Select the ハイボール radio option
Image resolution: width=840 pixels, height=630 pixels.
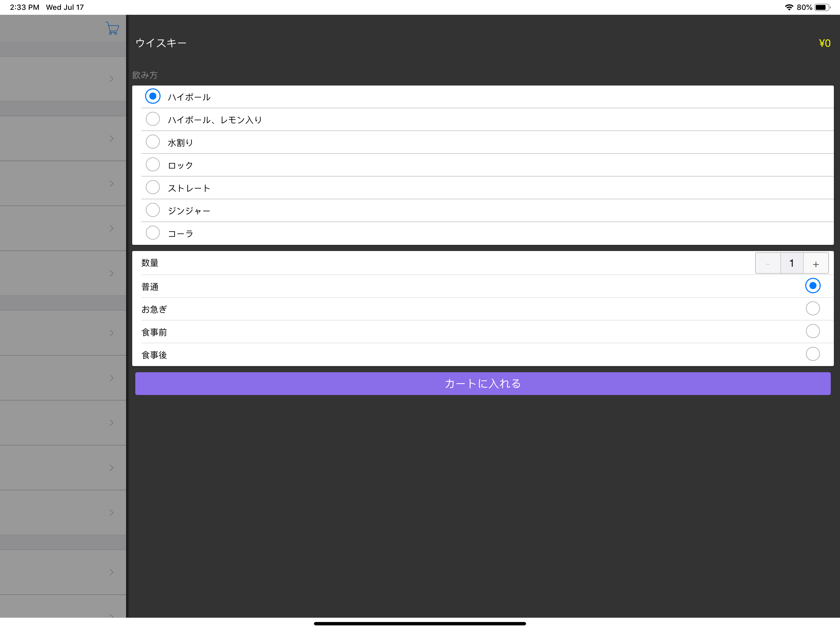pyautogui.click(x=153, y=97)
